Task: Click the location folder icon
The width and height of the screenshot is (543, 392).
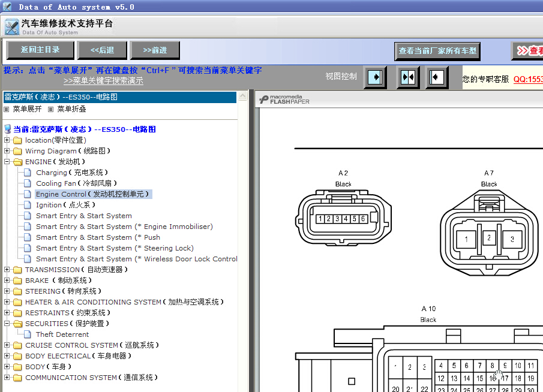Action: tap(17, 140)
